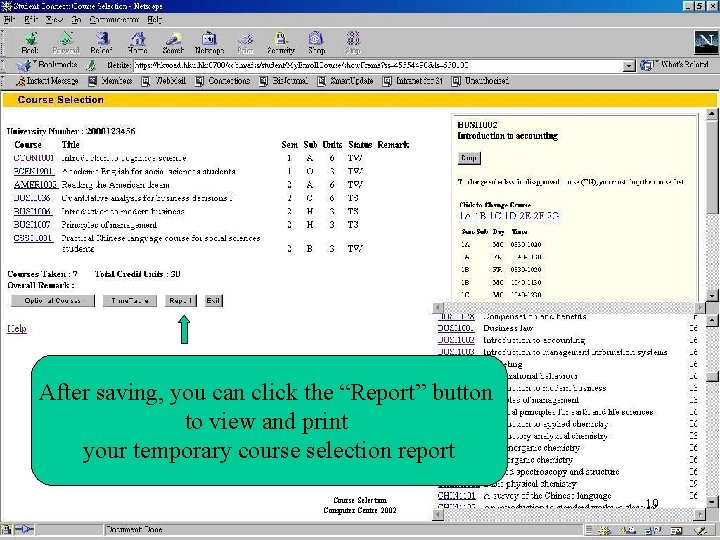Open Instant Message in personal toolbar

point(47,81)
